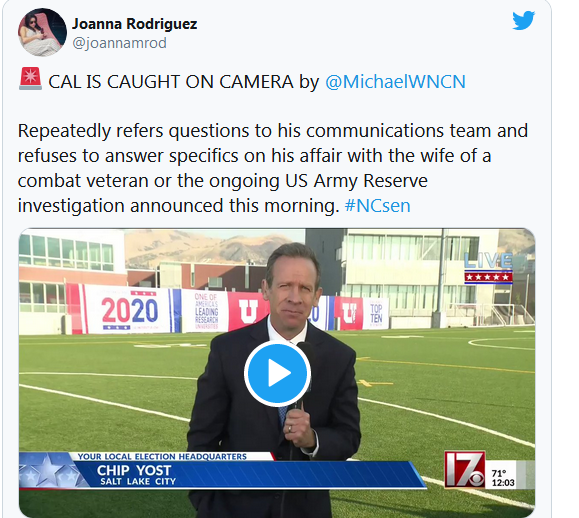Open the @MichaelWNCN mention link
The width and height of the screenshot is (579, 518).
coord(395,82)
